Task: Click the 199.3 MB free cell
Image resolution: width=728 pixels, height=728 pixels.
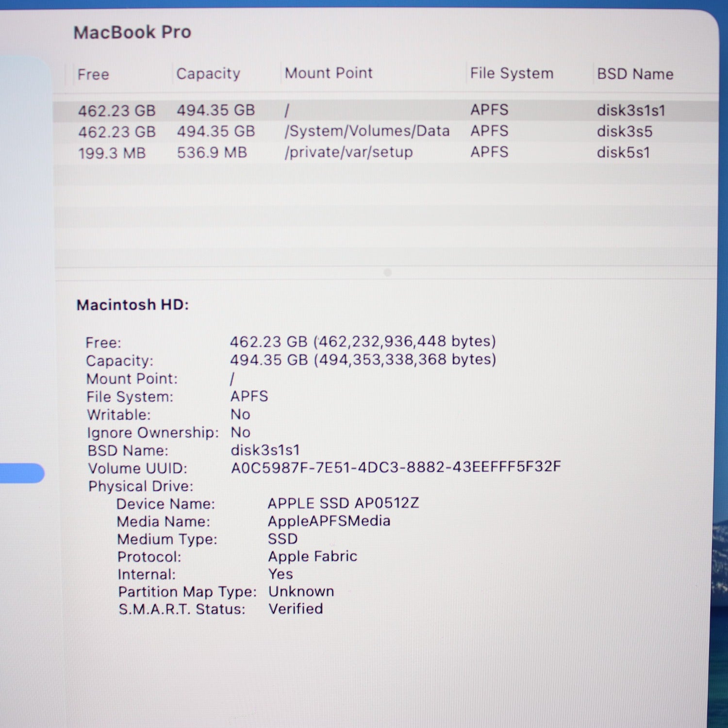Action: (x=112, y=153)
